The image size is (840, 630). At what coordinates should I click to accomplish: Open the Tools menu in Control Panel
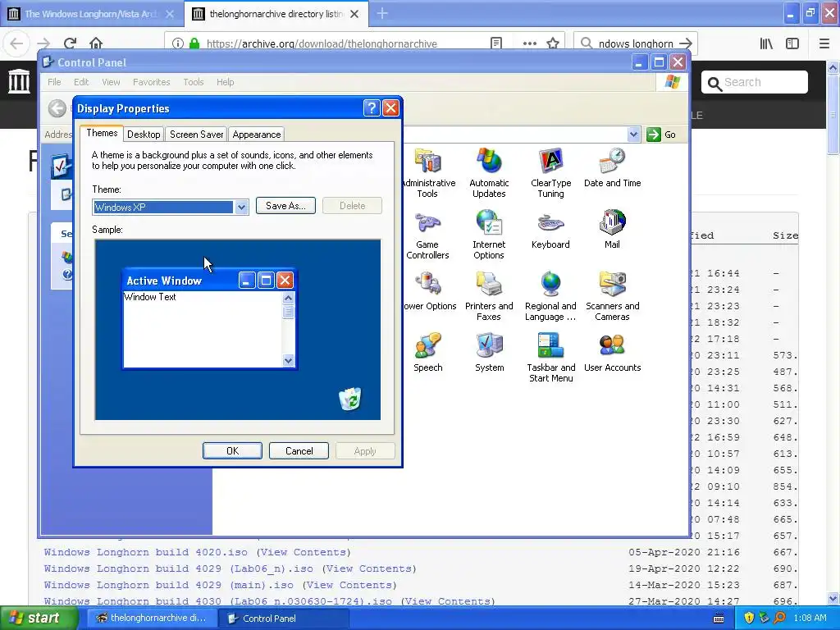(194, 82)
